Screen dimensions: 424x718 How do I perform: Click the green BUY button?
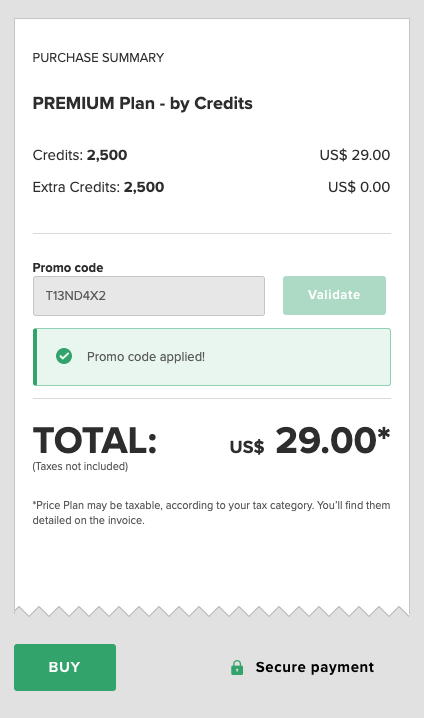[x=65, y=667]
